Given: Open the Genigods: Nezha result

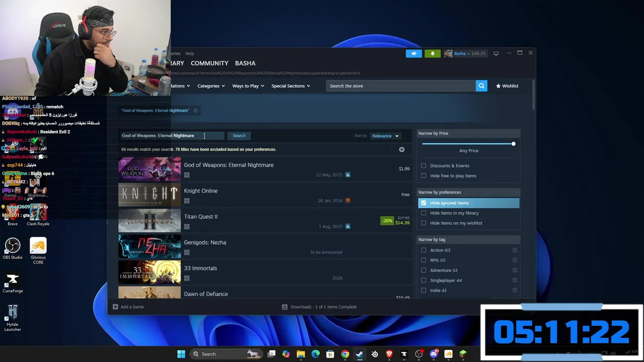Looking at the screenshot, I should pyautogui.click(x=265, y=247).
